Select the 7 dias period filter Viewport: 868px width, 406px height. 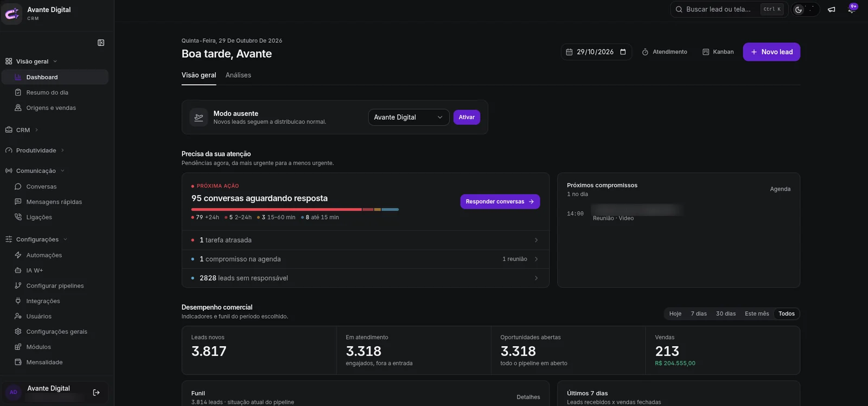click(x=699, y=314)
